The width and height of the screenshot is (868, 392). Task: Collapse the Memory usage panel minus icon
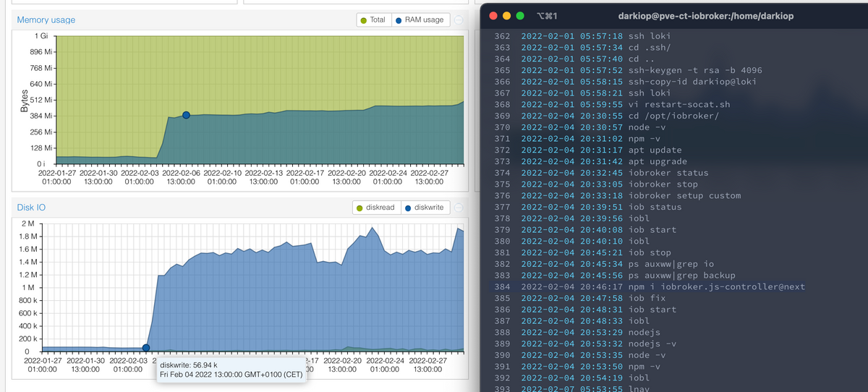point(459,20)
